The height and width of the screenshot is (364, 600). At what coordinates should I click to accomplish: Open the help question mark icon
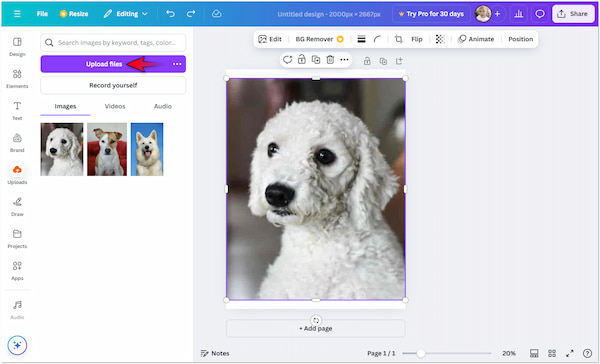[x=587, y=353]
